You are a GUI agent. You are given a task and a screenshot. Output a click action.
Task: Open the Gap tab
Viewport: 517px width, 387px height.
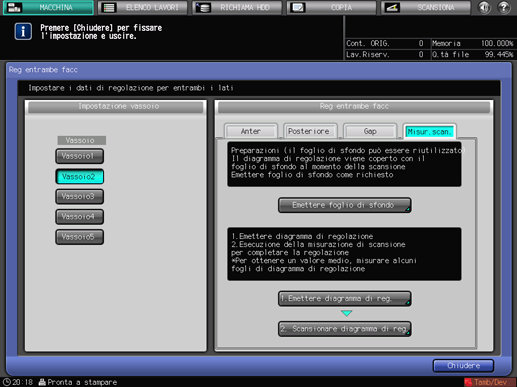(x=370, y=131)
